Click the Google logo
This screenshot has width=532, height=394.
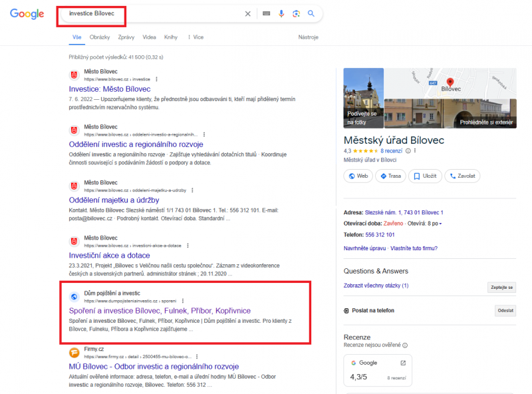pos(27,14)
